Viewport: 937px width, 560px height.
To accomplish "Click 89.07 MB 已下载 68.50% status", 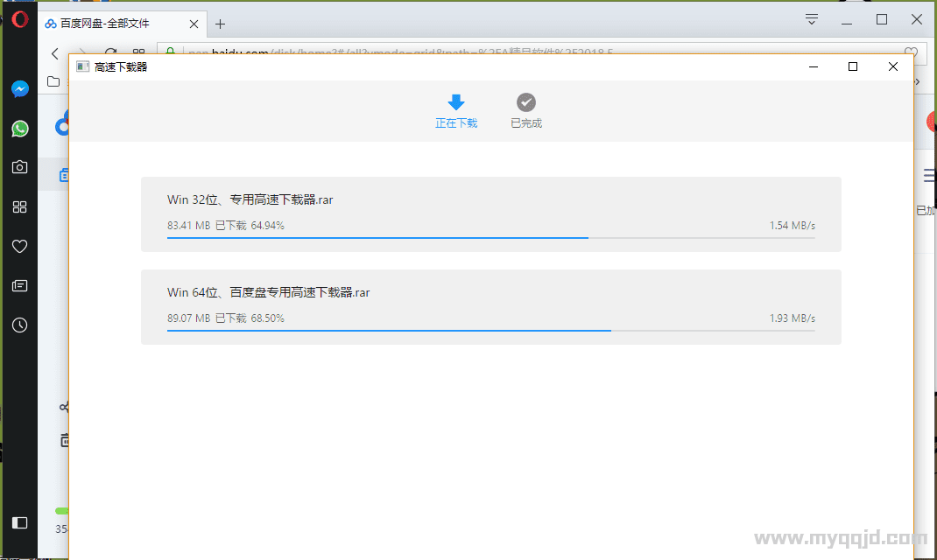I will [x=226, y=318].
